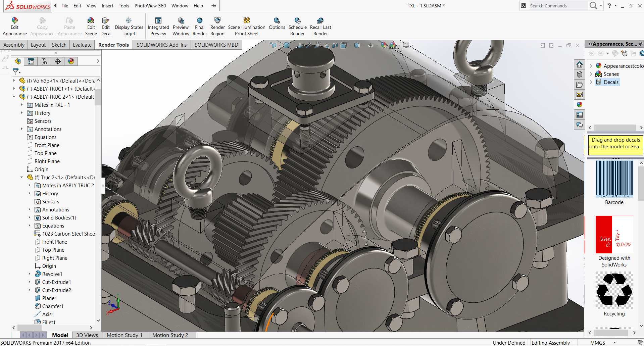
Task: Open the Edit Scene tool
Action: pos(91,21)
